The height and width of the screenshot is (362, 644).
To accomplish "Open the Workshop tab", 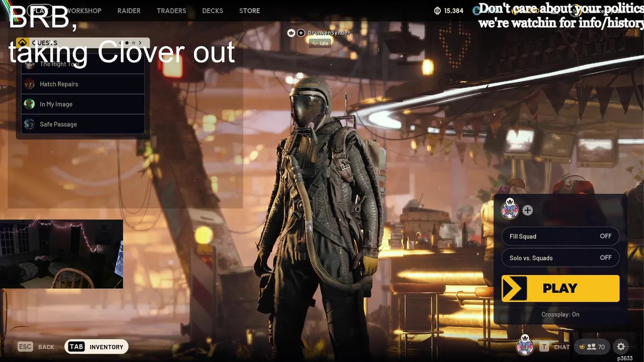I will click(83, 11).
